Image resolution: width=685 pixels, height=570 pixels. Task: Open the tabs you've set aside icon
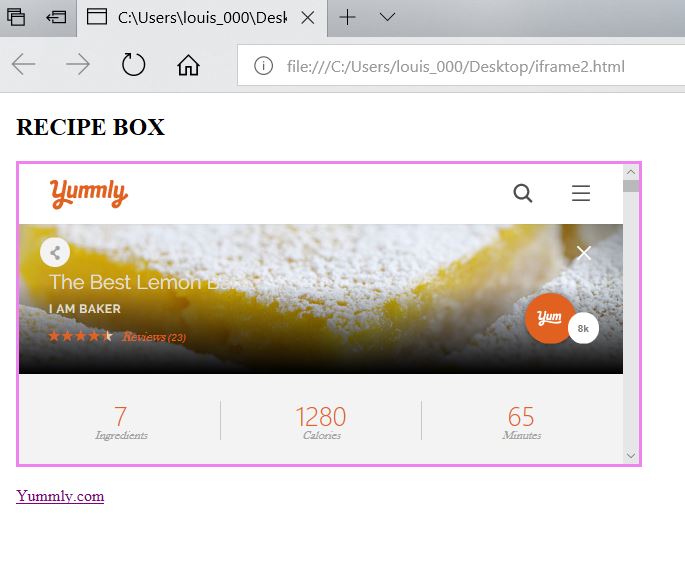16,17
